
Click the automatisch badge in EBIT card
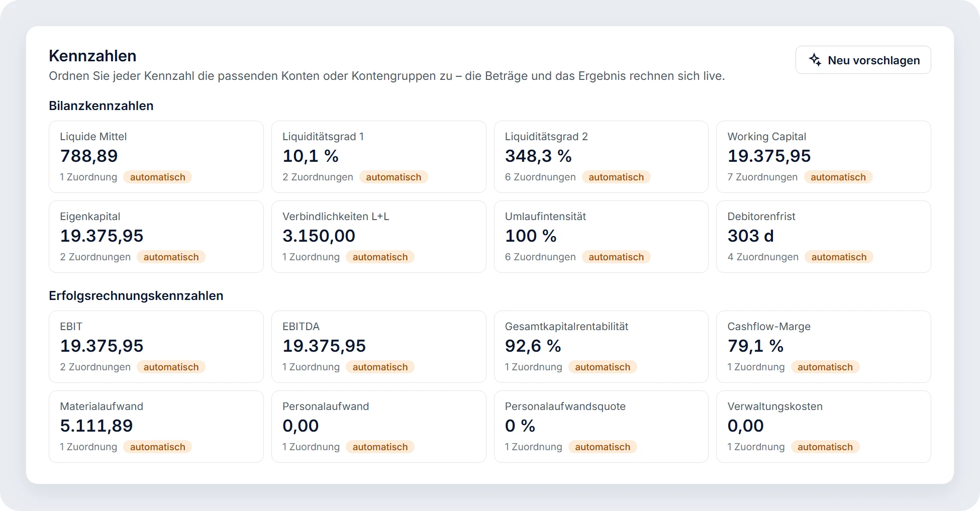[171, 367]
